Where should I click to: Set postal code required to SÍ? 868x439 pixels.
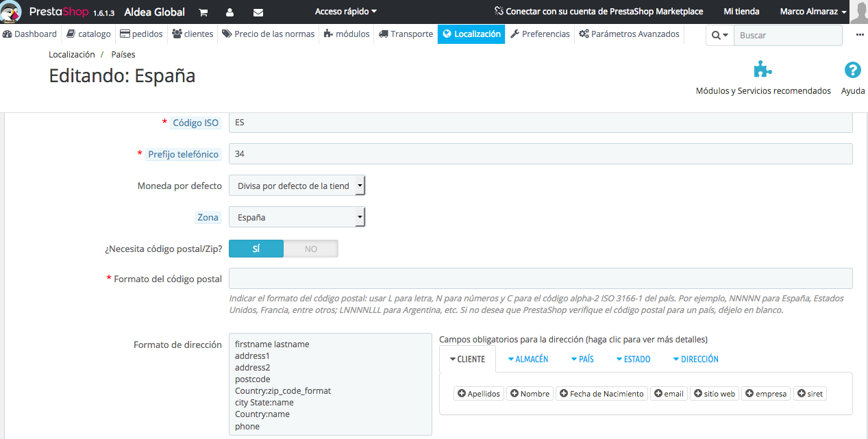click(x=256, y=249)
